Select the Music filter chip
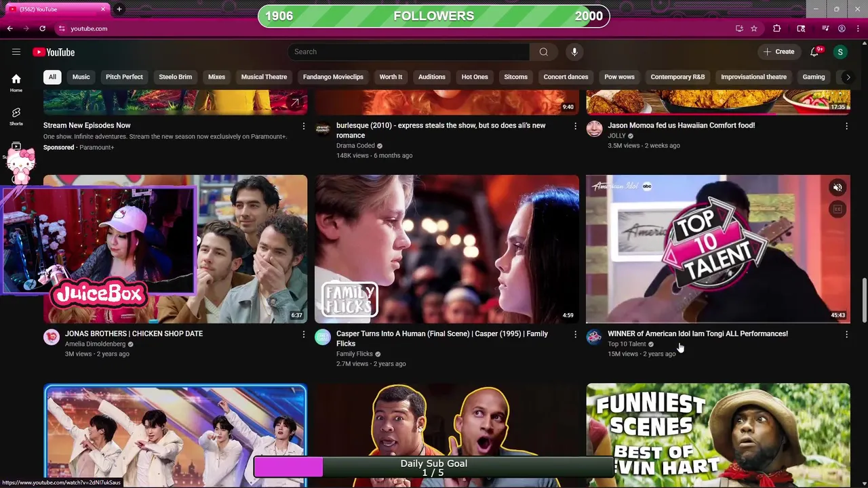The image size is (868, 488). point(81,77)
